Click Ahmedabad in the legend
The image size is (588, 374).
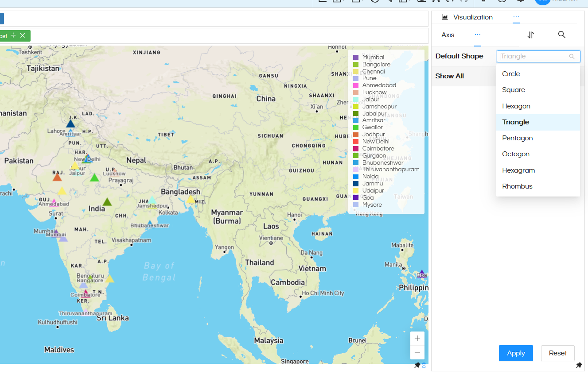pos(379,85)
